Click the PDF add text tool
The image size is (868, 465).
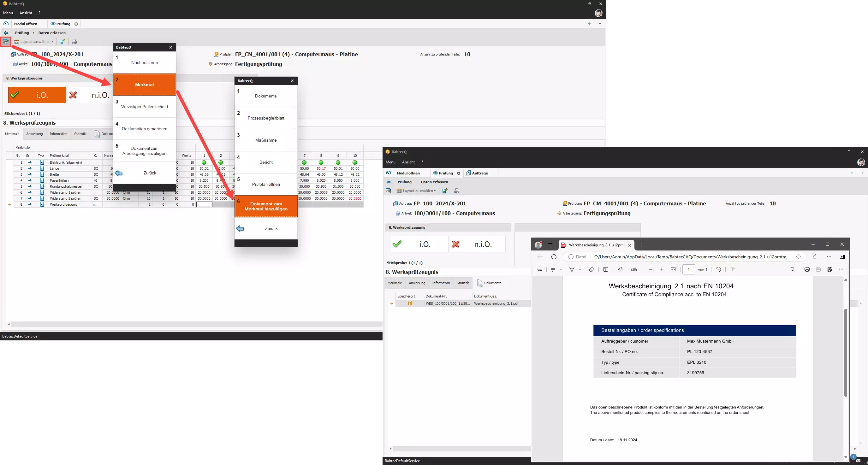click(605, 269)
